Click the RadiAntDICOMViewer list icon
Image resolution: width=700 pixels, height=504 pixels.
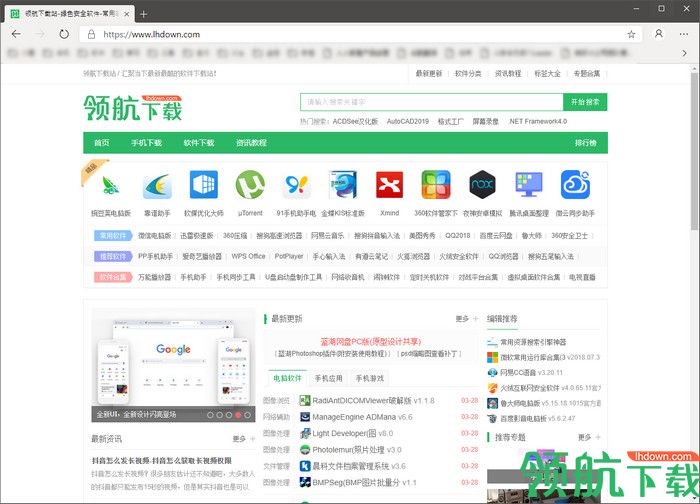pyautogui.click(x=305, y=400)
